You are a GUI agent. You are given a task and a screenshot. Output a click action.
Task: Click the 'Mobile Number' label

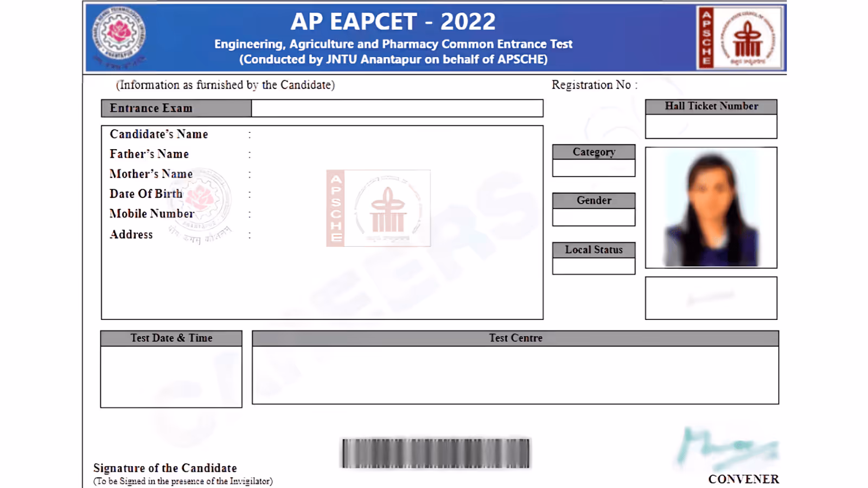152,214
